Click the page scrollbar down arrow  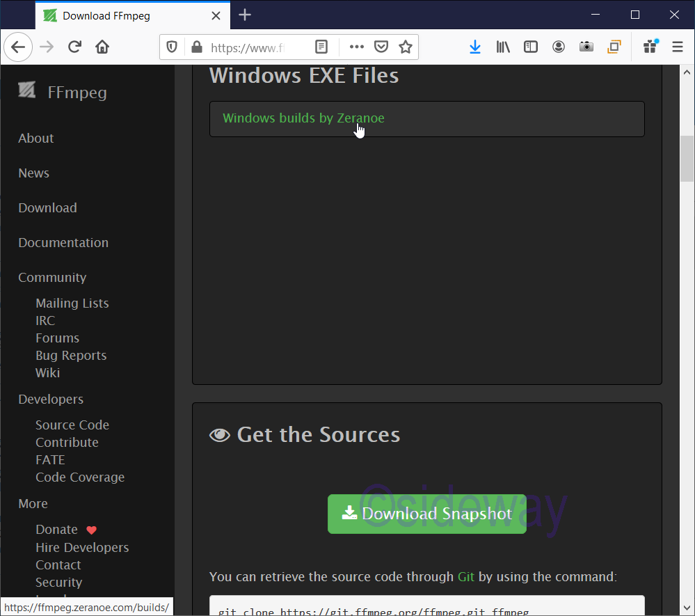687,608
